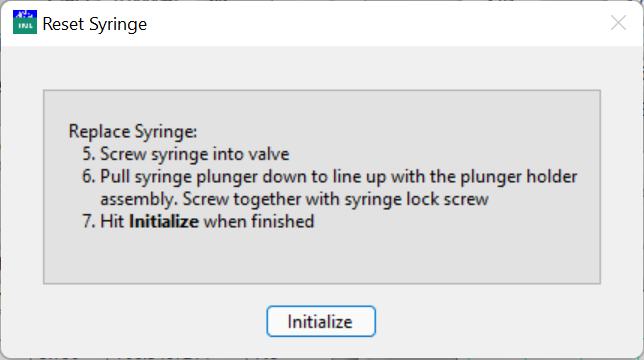Click the numeral 5. in the list
The height and width of the screenshot is (360, 644).
(x=89, y=154)
